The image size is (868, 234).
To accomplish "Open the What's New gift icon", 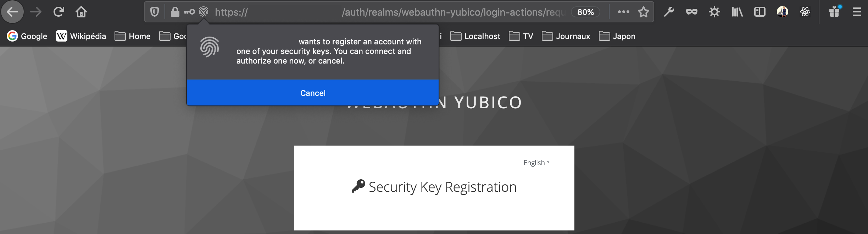I will pyautogui.click(x=834, y=12).
